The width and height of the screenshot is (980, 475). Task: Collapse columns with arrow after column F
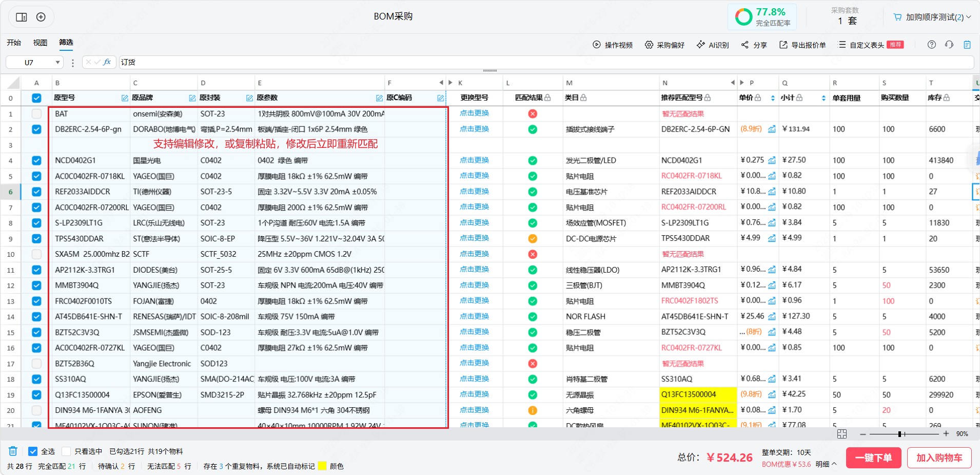point(441,83)
